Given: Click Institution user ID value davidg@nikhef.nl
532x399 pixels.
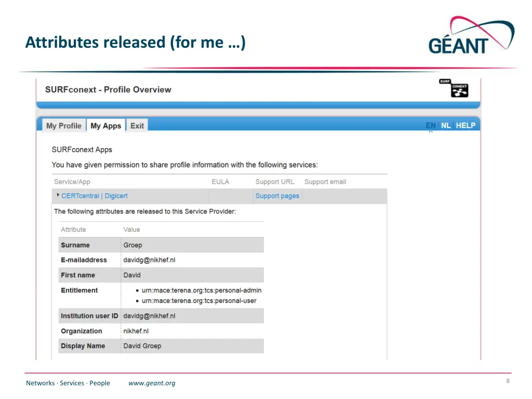Looking at the screenshot, I should click(x=149, y=316).
